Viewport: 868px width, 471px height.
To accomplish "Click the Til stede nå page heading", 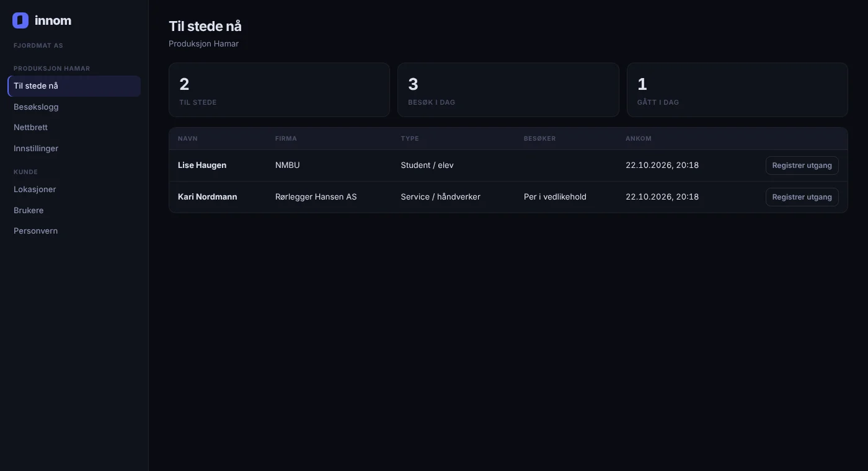I will pyautogui.click(x=205, y=26).
